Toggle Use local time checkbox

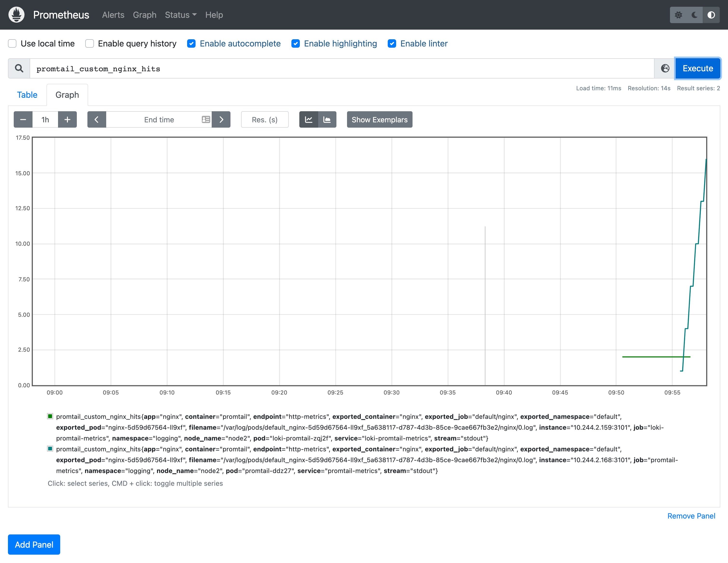12,44
